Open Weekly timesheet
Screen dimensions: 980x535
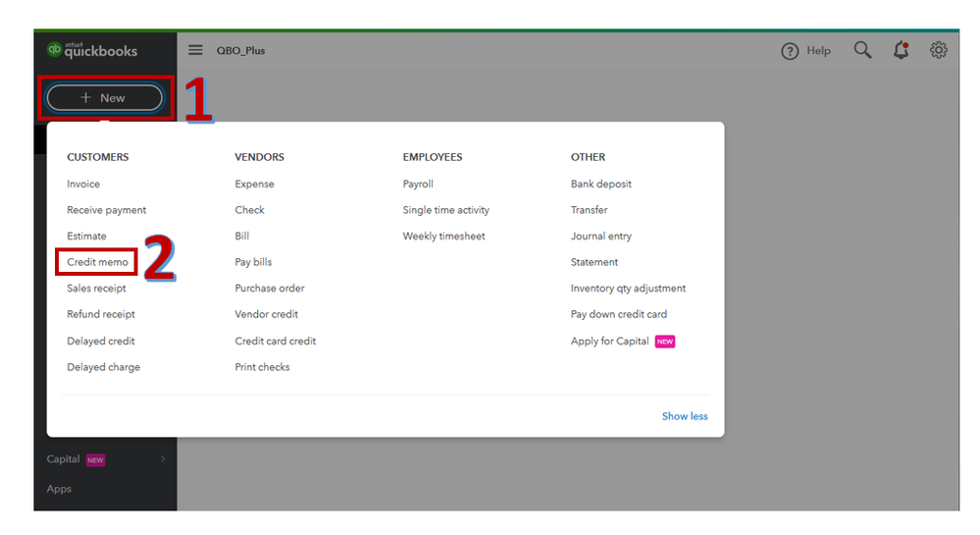coord(443,236)
